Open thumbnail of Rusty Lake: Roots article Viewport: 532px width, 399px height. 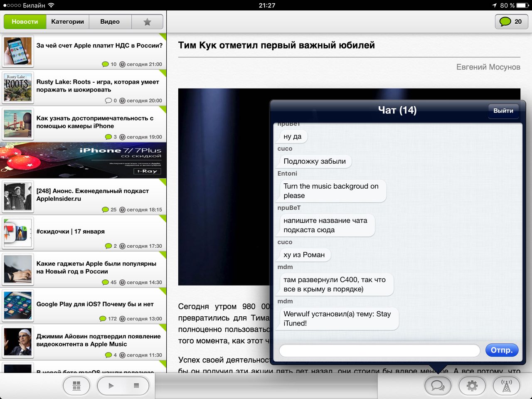coord(17,88)
